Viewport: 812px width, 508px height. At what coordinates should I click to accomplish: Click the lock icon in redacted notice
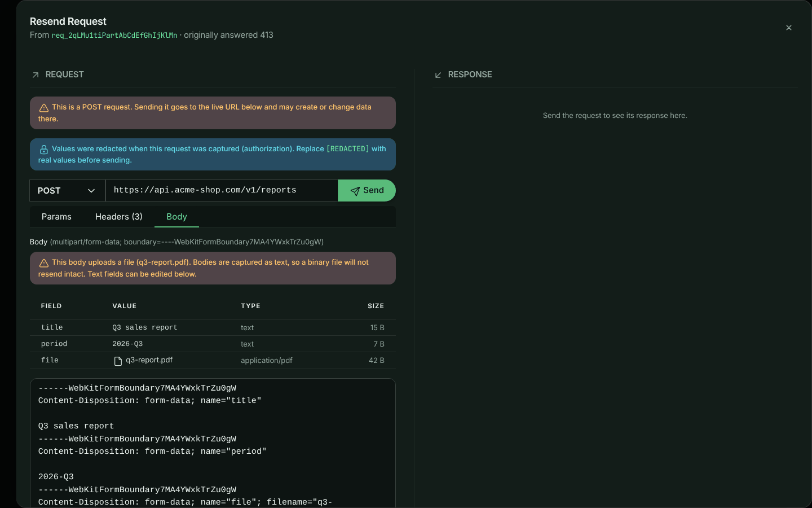click(x=43, y=150)
